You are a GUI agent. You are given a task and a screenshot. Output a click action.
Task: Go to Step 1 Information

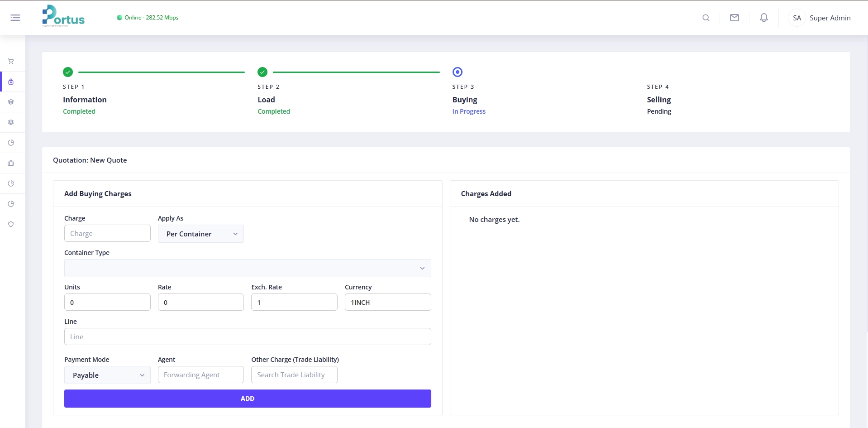pyautogui.click(x=85, y=100)
